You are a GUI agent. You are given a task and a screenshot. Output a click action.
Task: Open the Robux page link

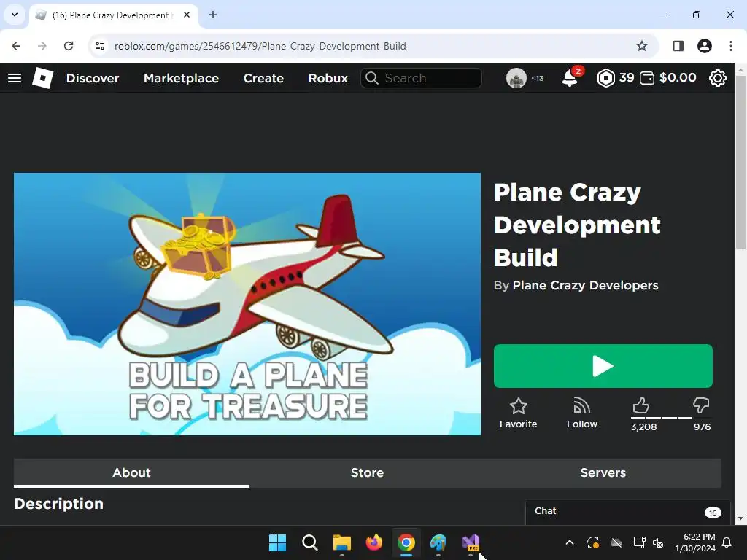point(328,78)
